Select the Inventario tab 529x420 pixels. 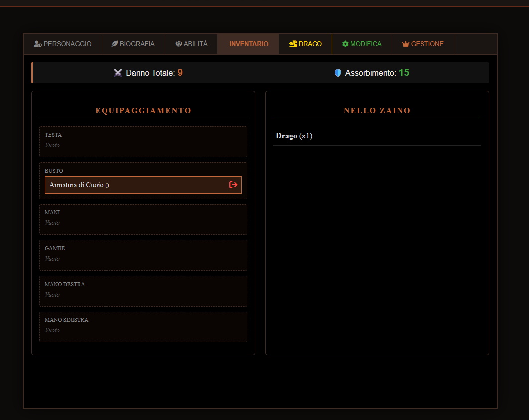tap(249, 44)
